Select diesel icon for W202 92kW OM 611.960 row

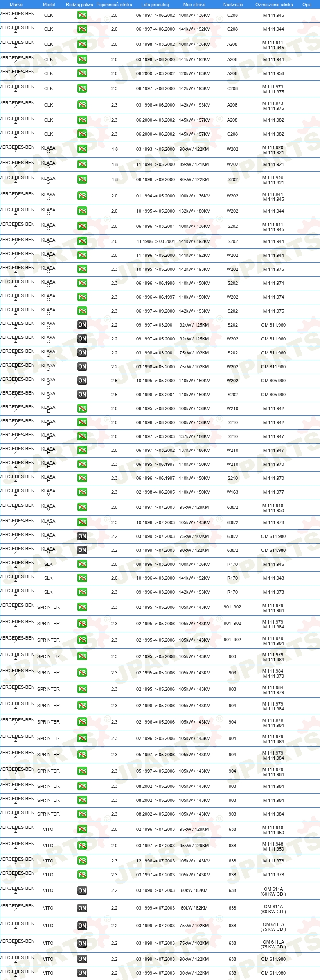[x=82, y=339]
